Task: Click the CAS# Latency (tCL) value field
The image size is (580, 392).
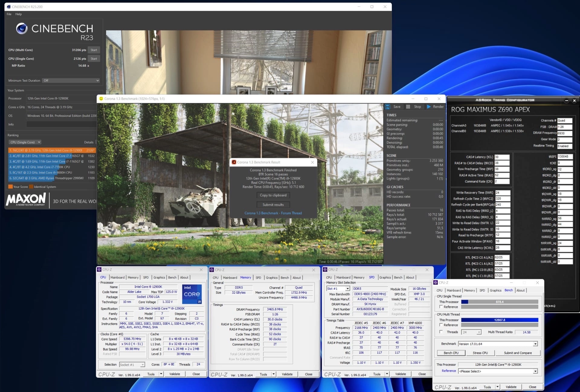Action: (x=502, y=157)
